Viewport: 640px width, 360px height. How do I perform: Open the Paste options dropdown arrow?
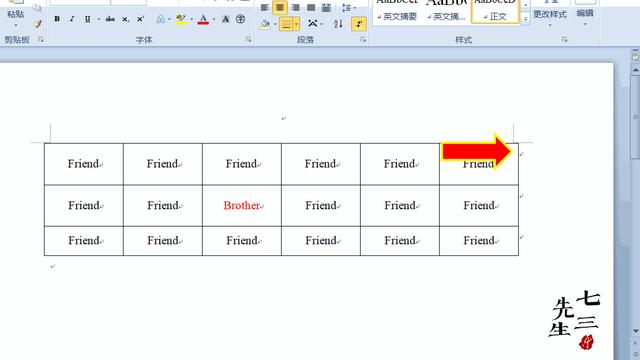(x=16, y=25)
